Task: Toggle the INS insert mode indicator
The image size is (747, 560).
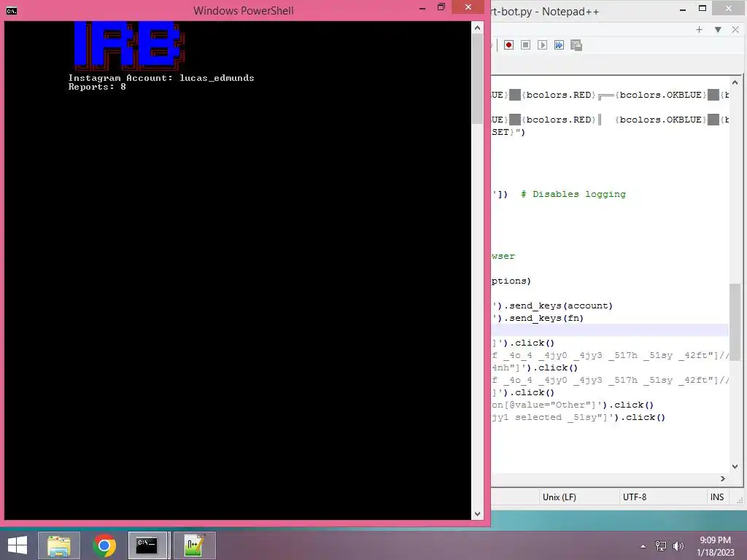Action: tap(717, 497)
